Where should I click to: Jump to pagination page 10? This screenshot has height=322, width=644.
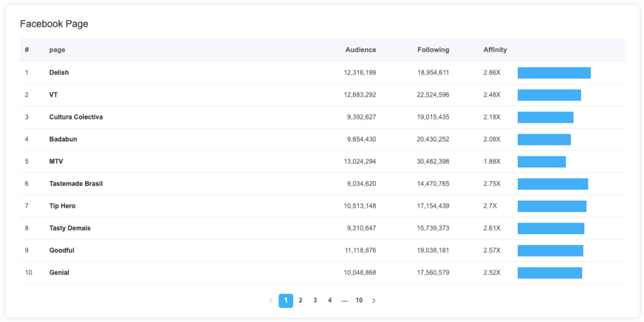[x=359, y=301]
